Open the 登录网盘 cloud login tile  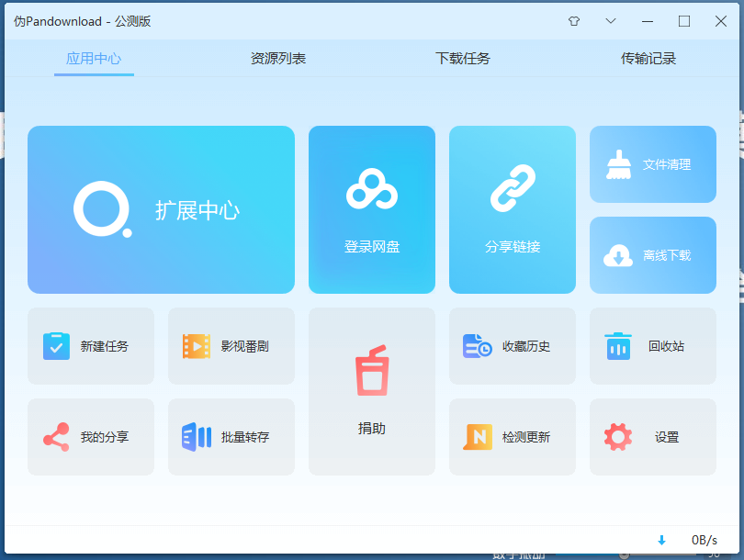[371, 209]
